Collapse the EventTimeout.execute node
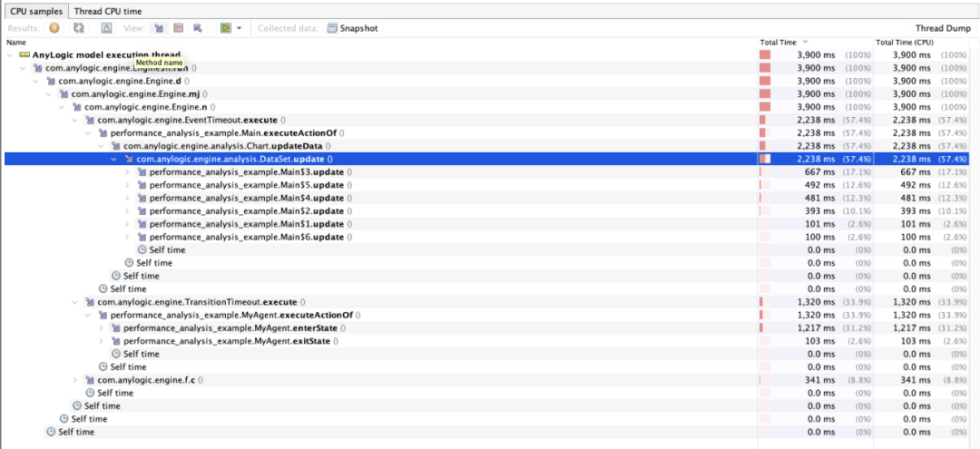Viewport: 980px width, 449px height. [75, 120]
